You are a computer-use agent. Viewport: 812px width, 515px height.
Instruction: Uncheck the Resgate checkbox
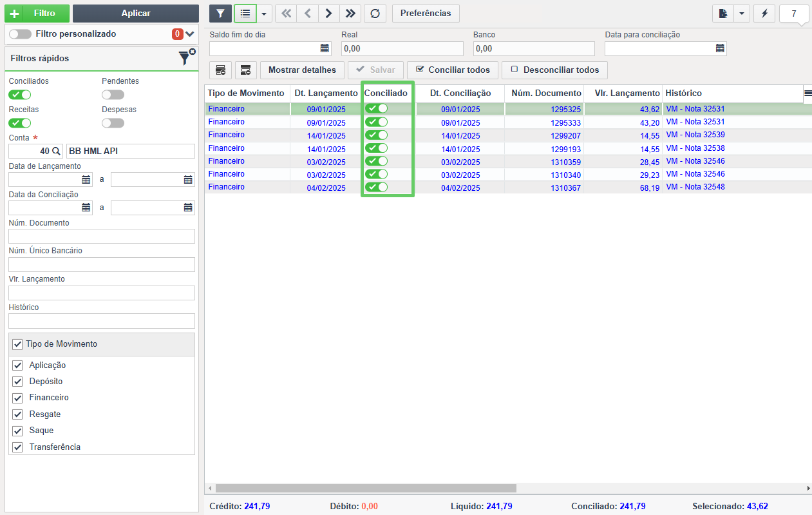pos(17,414)
